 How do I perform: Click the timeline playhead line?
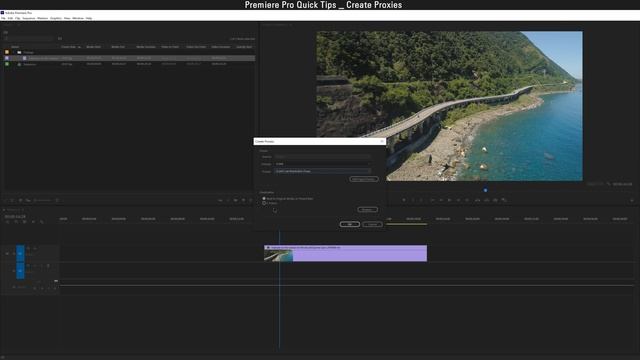pyautogui.click(x=279, y=290)
